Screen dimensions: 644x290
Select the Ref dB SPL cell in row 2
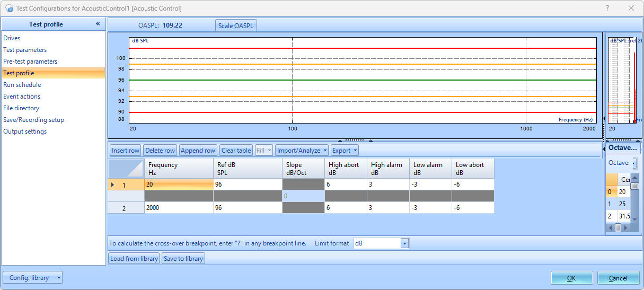248,208
